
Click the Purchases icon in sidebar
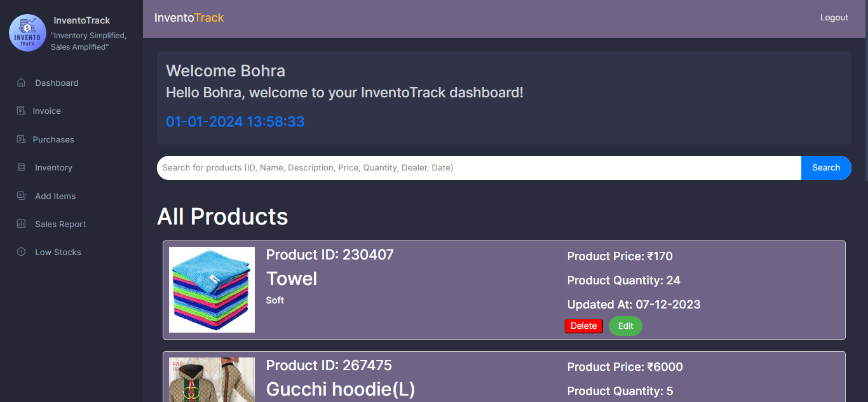tap(21, 139)
